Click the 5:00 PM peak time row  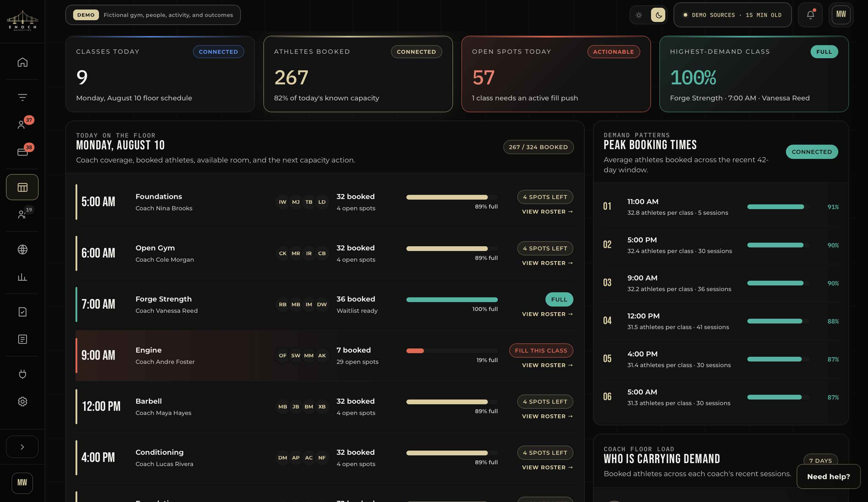(721, 245)
